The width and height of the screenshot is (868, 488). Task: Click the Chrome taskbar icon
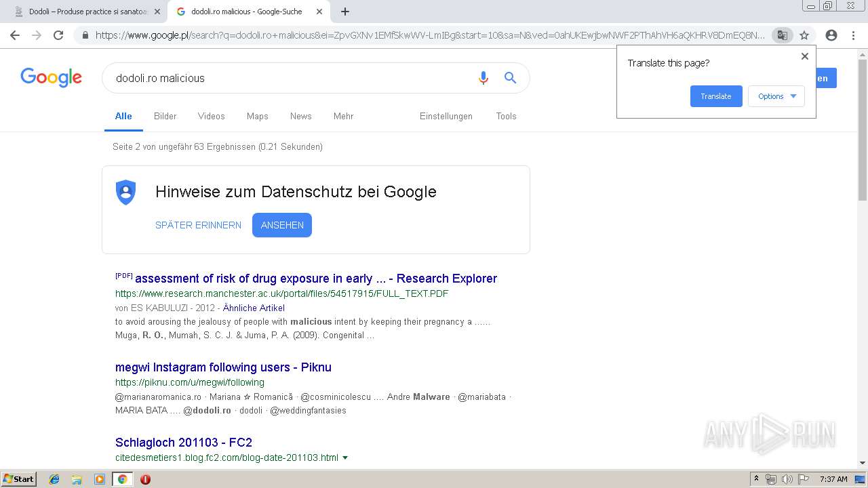point(122,479)
